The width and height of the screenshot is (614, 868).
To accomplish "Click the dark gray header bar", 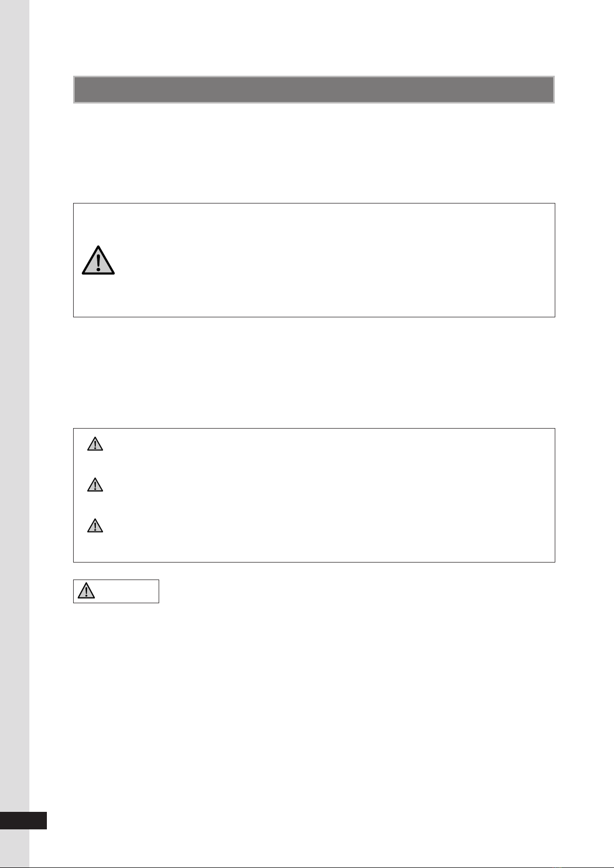I will pos(314,90).
